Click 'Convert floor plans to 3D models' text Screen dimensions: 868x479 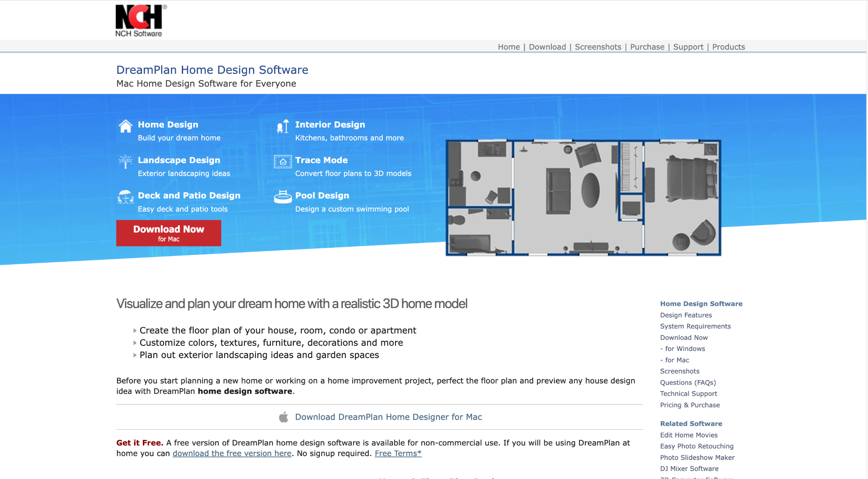(x=353, y=174)
